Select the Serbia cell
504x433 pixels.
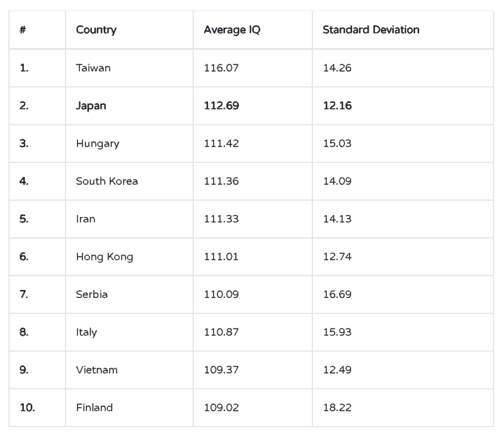pos(91,294)
